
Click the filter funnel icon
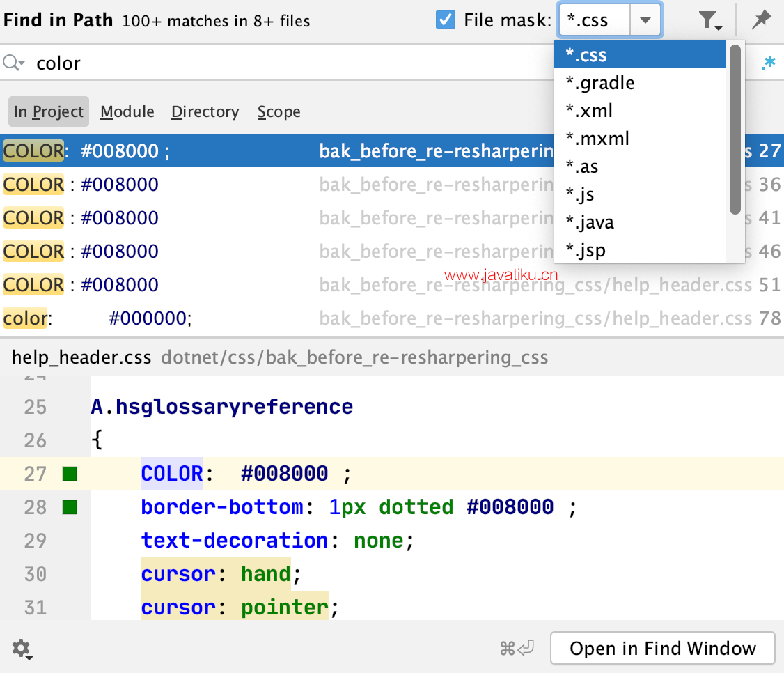point(709,21)
